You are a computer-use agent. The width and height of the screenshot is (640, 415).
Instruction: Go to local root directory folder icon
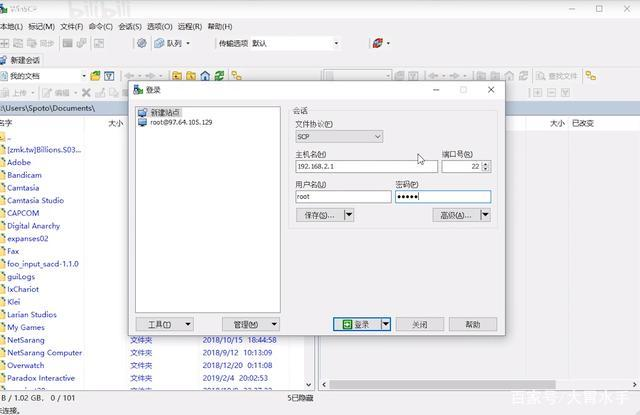click(191, 76)
